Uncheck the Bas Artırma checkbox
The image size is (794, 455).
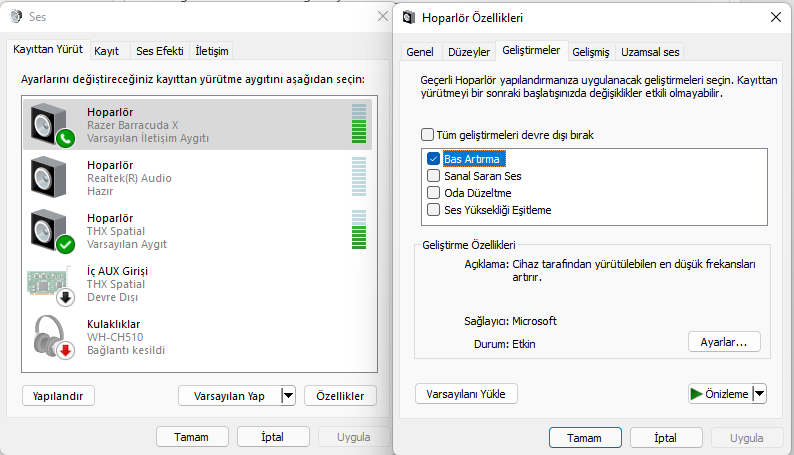point(434,159)
